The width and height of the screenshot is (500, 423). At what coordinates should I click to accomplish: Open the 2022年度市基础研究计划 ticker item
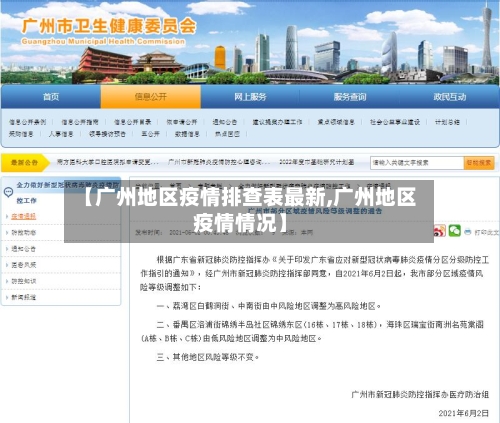[x=316, y=162]
